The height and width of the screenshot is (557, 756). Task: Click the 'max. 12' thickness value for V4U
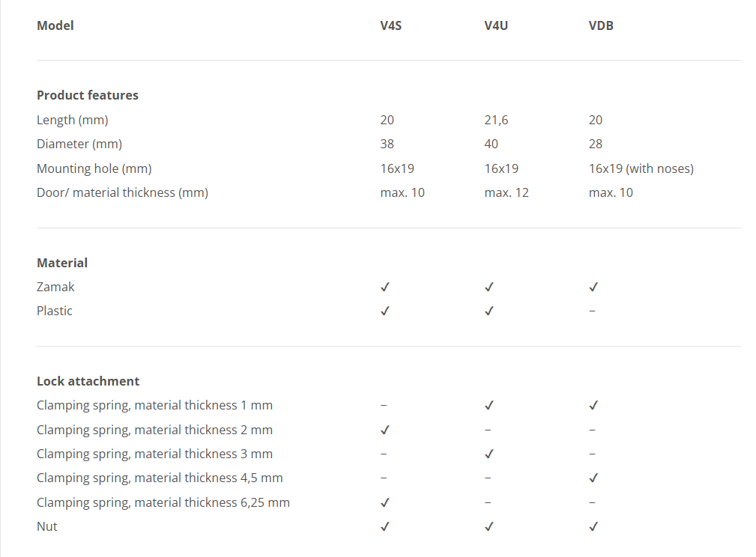506,192
